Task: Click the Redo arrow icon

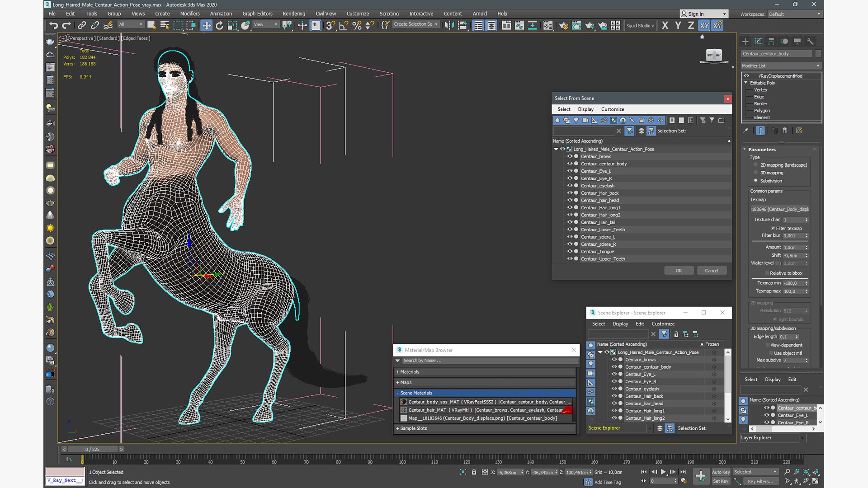Action: [x=66, y=25]
